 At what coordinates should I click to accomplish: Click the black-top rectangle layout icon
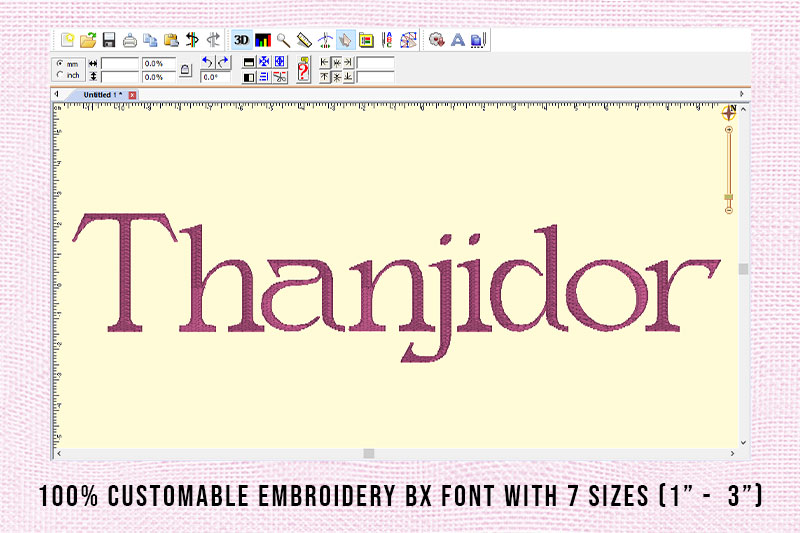[248, 62]
